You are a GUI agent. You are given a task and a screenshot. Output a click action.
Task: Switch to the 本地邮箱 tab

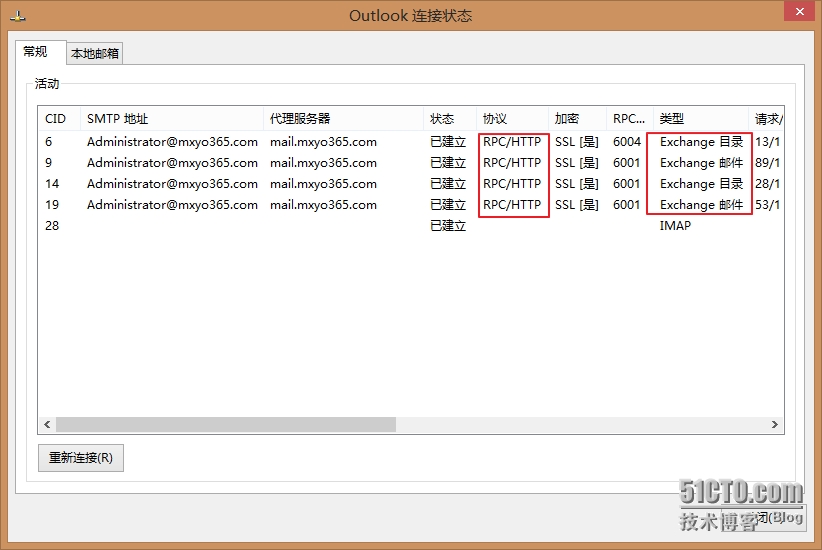click(x=96, y=54)
